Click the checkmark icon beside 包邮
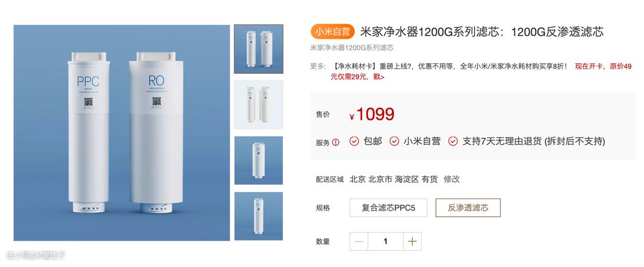The width and height of the screenshot is (644, 267). point(354,141)
